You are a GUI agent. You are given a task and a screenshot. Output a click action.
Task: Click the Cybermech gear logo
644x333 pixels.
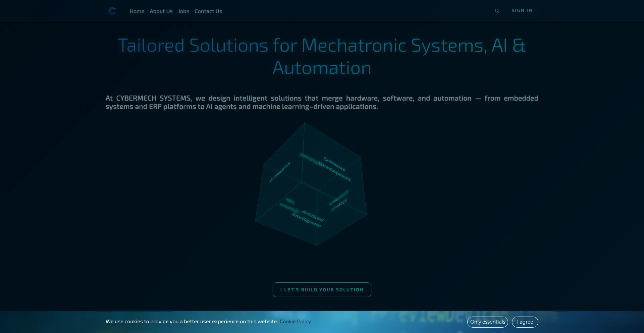coord(112,11)
